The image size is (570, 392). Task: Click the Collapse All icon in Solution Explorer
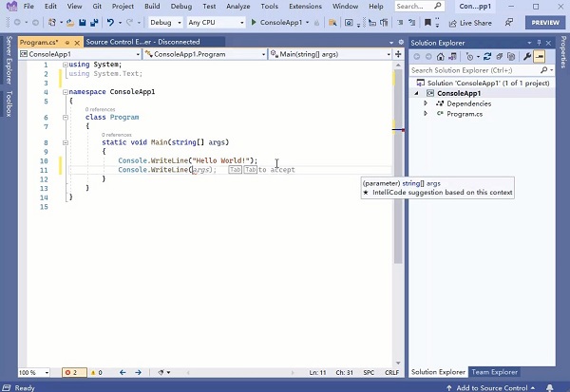click(x=499, y=56)
